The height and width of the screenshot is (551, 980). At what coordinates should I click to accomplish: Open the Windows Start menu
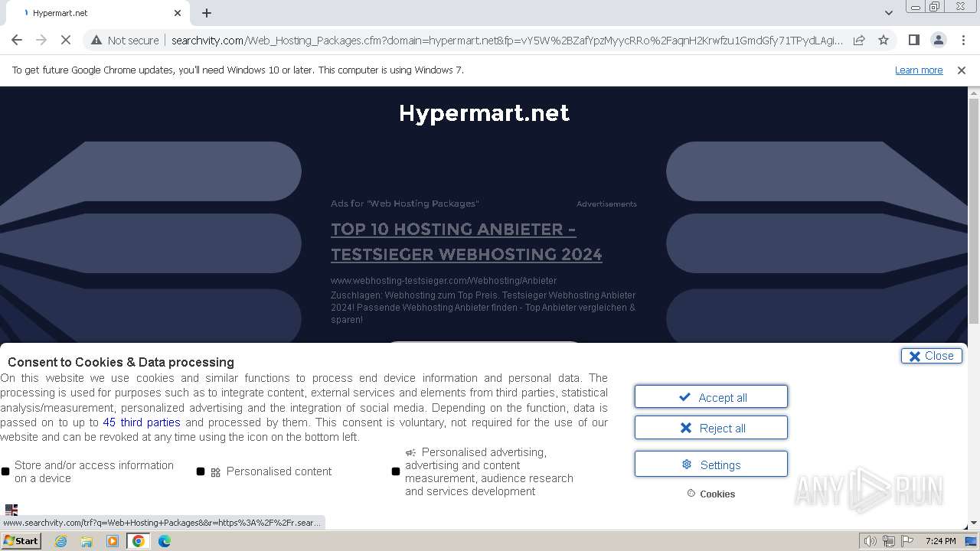(21, 540)
